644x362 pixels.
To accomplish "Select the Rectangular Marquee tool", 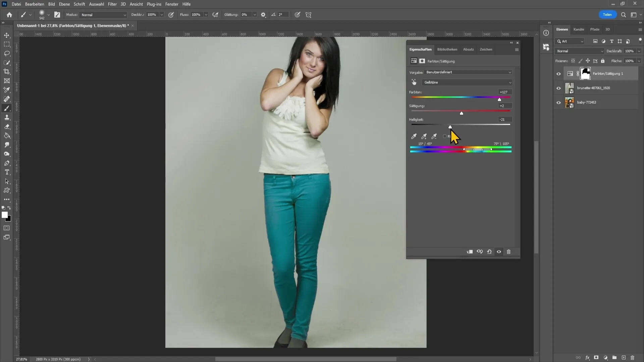I will (7, 44).
